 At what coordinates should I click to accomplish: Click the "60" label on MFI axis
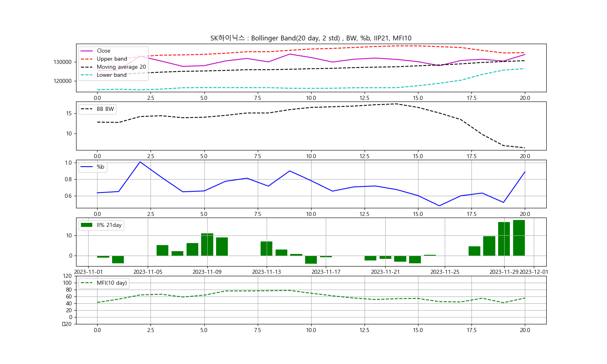coord(69,297)
